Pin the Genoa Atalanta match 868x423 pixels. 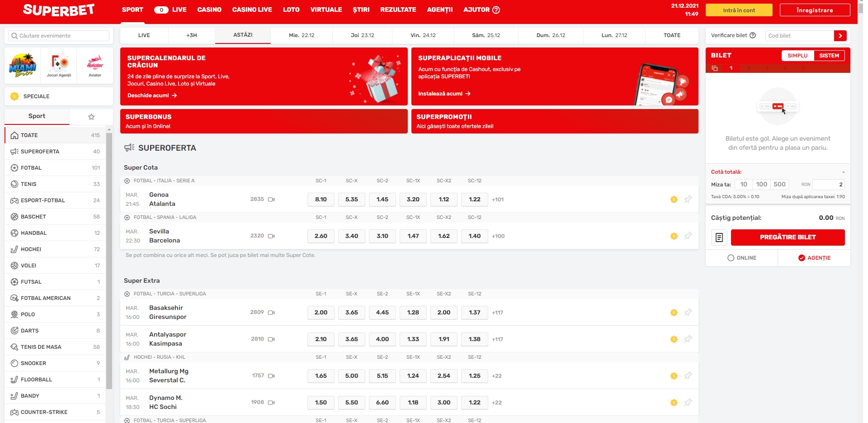688,199
